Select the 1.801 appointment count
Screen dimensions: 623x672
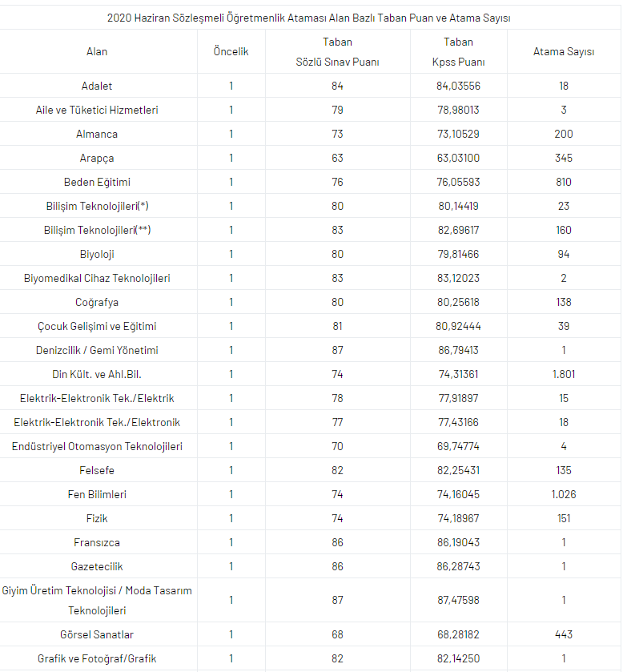point(564,374)
